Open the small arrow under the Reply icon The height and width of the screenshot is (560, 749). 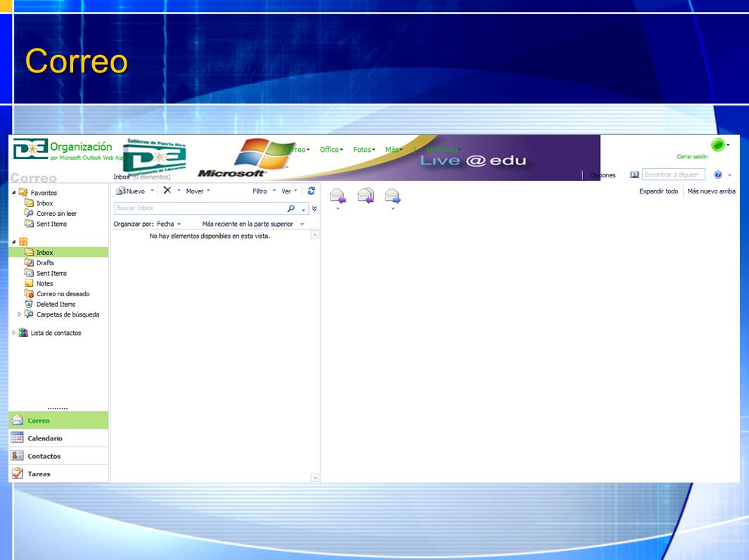click(x=338, y=209)
